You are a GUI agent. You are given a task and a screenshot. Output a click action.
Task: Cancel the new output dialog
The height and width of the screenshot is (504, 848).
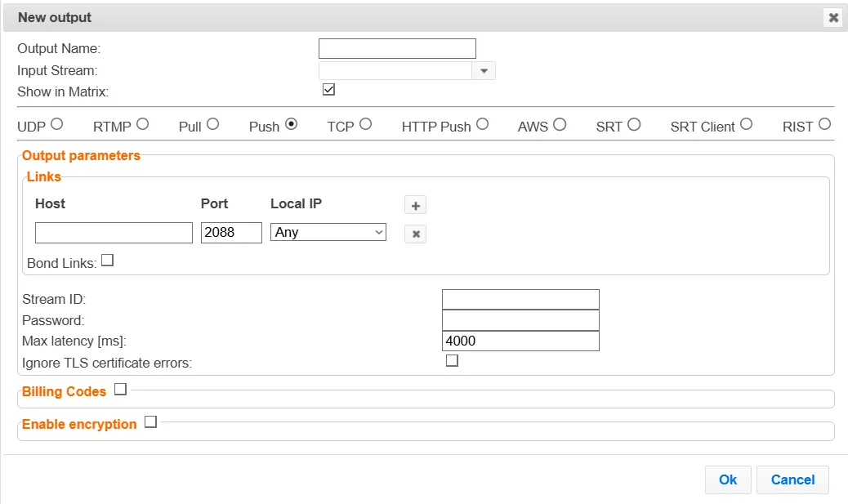pos(792,479)
